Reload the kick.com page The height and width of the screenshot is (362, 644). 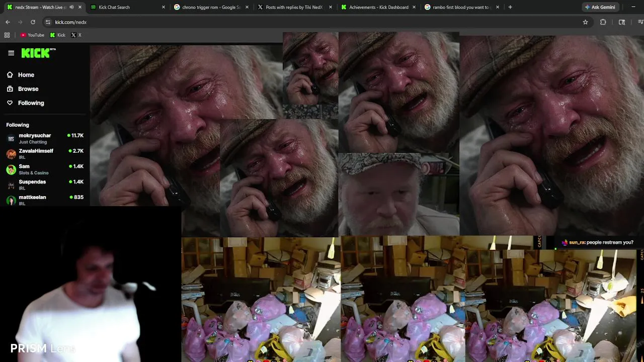pos(33,22)
